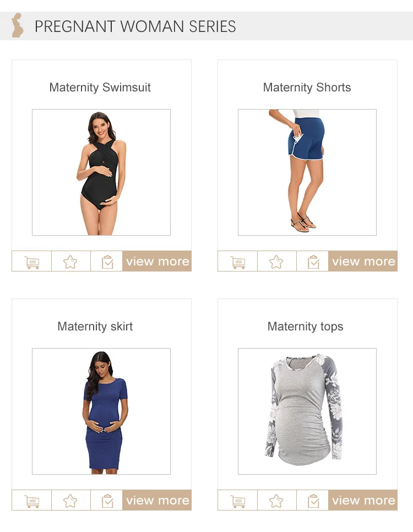Click view more for Maternity Shorts

coord(363,261)
